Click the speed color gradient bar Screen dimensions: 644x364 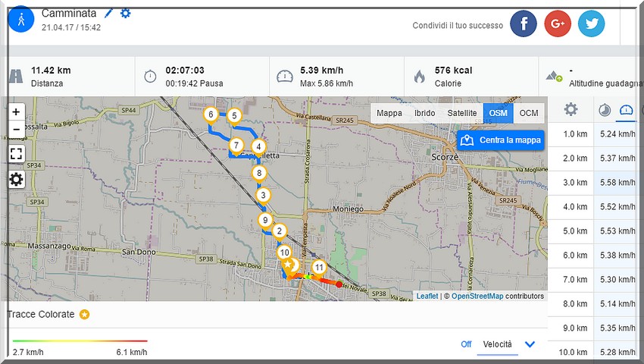[80, 341]
